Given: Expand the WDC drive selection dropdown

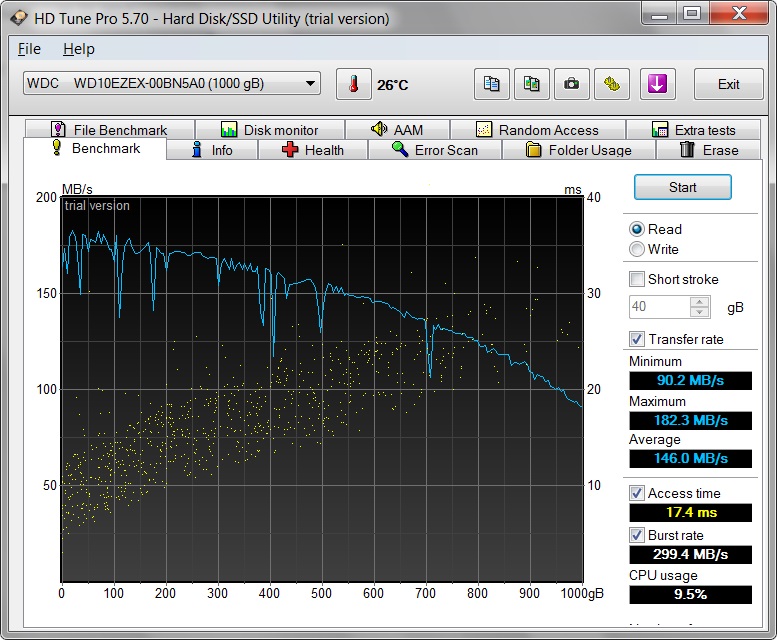Looking at the screenshot, I should [x=310, y=83].
